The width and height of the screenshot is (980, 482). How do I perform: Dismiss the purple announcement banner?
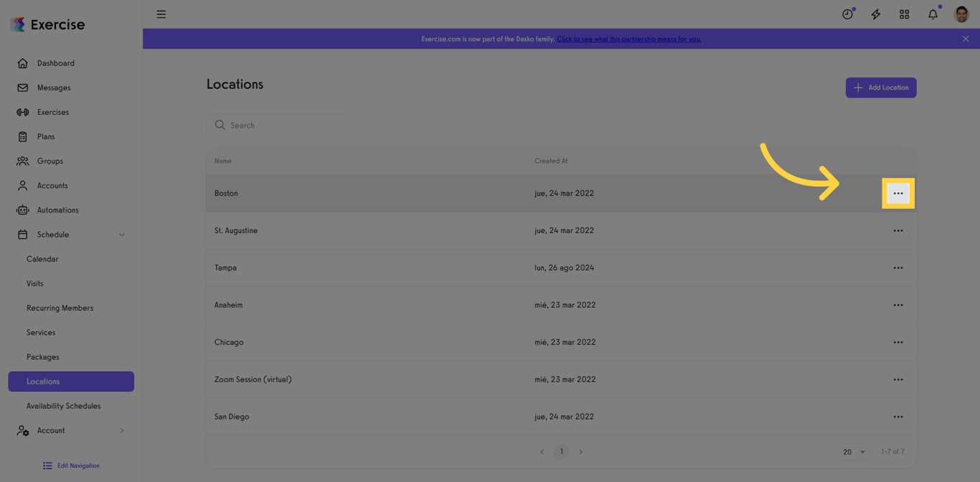(x=965, y=39)
